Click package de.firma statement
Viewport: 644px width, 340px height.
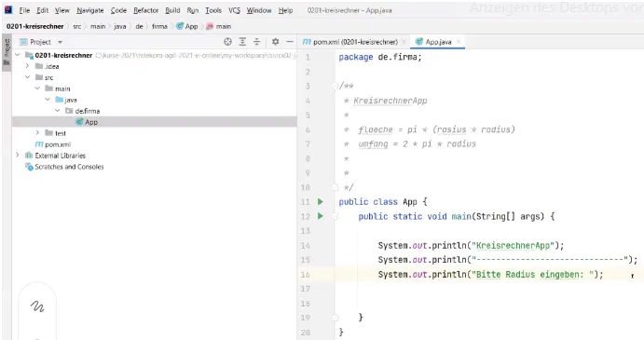[380, 57]
